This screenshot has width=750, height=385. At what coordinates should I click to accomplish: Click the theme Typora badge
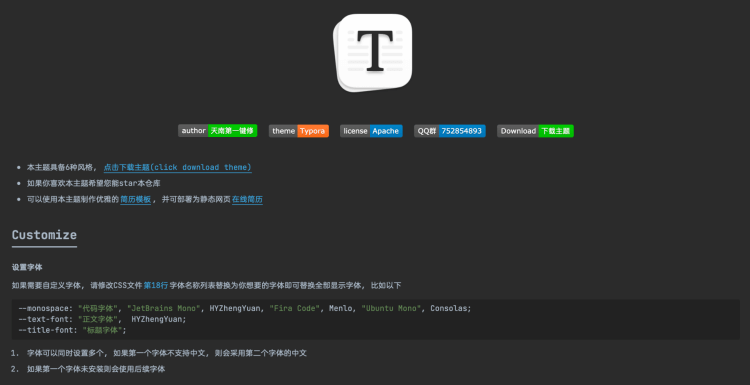click(299, 131)
